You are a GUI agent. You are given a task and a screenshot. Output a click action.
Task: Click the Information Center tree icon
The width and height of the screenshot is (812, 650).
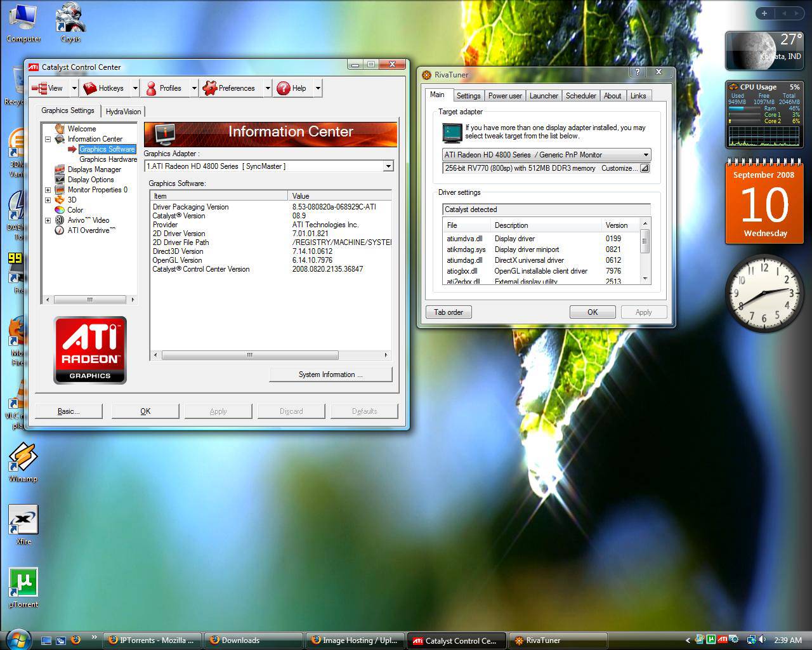tap(60, 139)
